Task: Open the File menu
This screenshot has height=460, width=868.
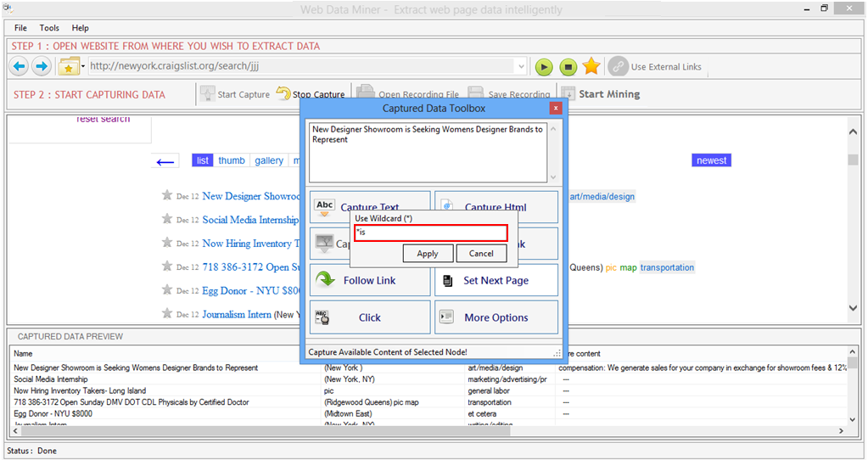Action: click(20, 28)
